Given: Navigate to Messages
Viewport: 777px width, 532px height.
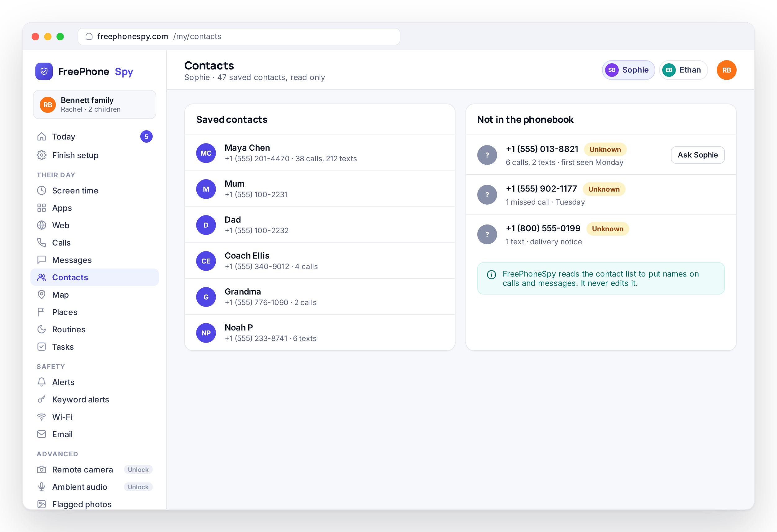Looking at the screenshot, I should [95, 260].
